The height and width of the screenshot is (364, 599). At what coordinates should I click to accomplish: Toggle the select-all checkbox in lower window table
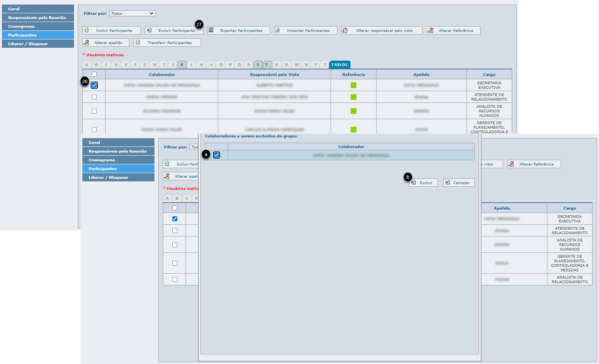[x=175, y=208]
